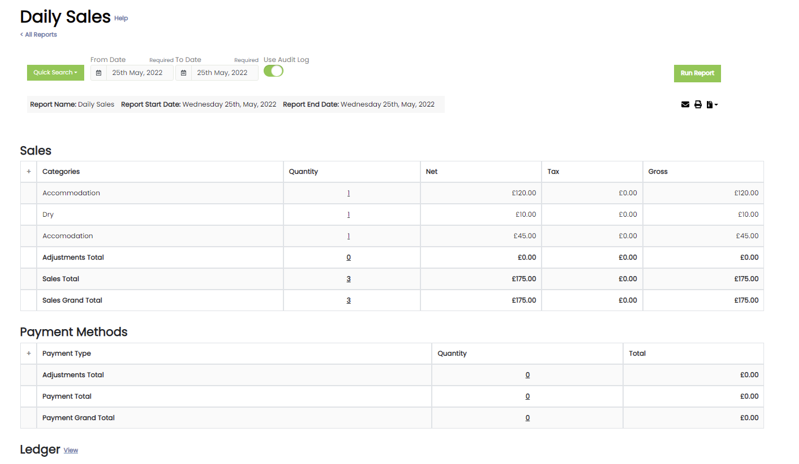Click Accommodation row quantity link
The width and height of the screenshot is (799, 464).
pos(348,193)
